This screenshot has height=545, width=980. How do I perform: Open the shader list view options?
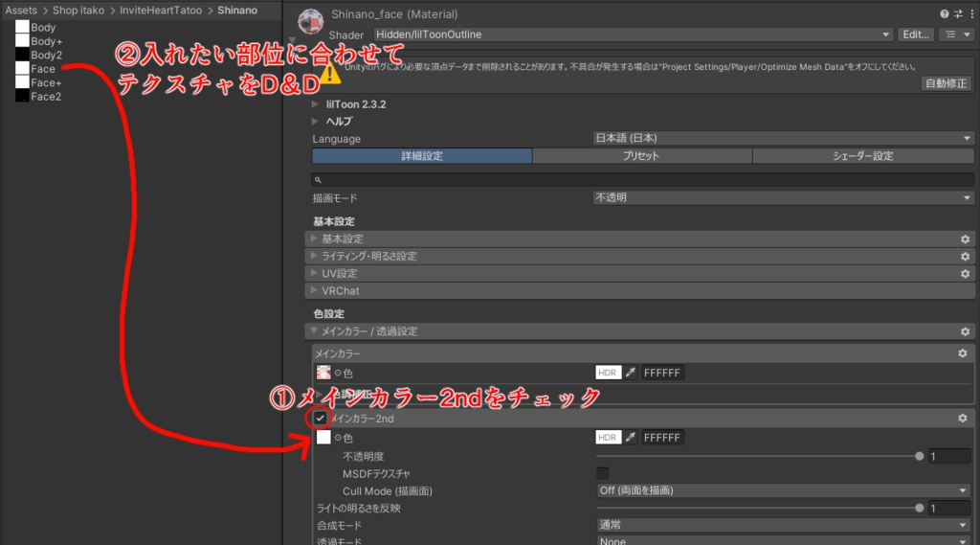click(957, 34)
